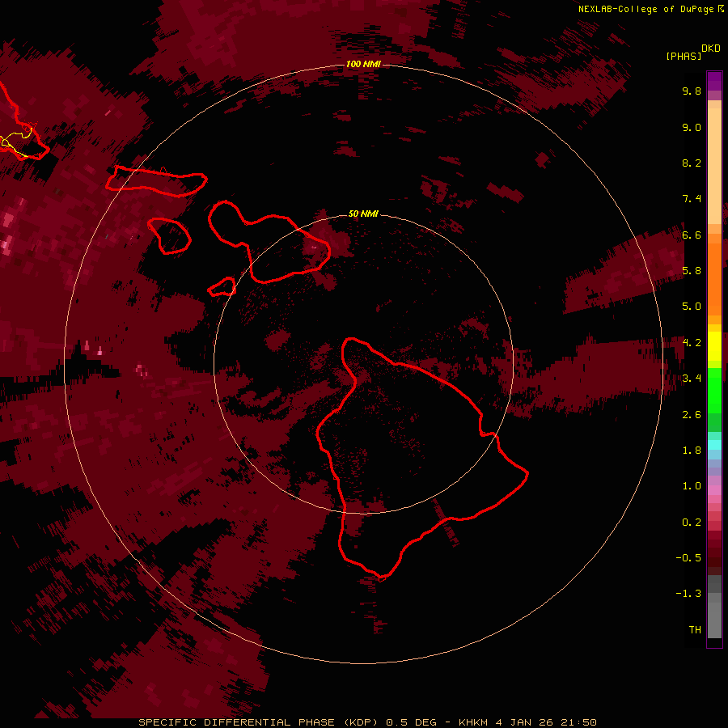
Task: Click the 9.0 scale value
Action: [x=692, y=127]
